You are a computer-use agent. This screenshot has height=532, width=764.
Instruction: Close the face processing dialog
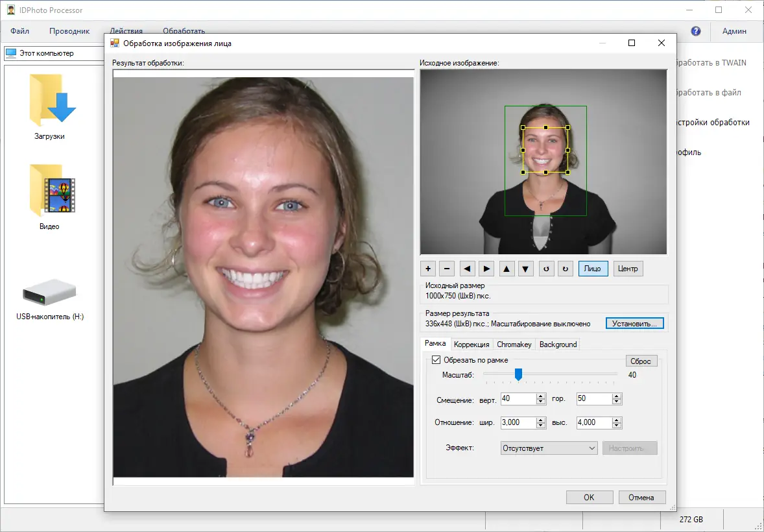point(661,43)
